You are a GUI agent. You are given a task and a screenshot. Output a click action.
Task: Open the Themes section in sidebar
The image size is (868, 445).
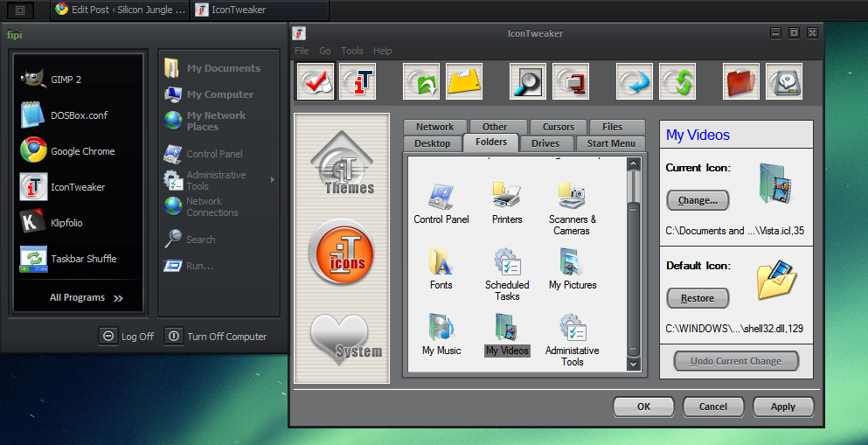[342, 163]
